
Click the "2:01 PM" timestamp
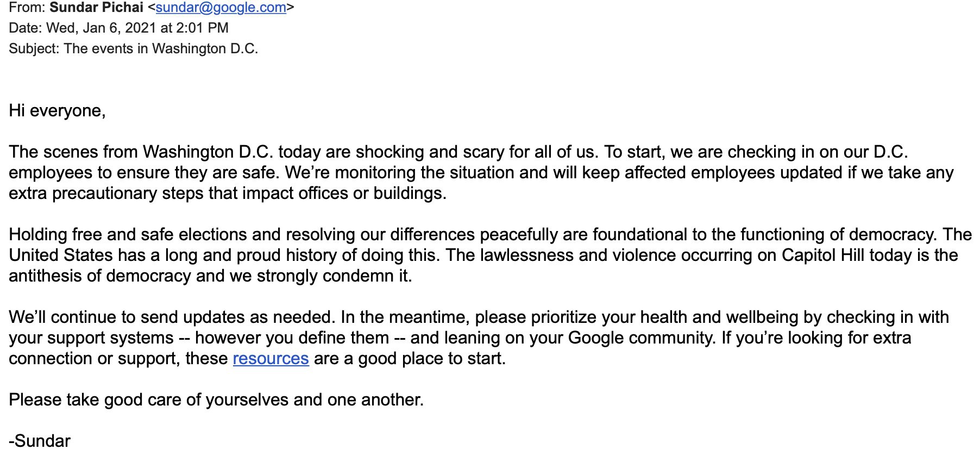[202, 28]
